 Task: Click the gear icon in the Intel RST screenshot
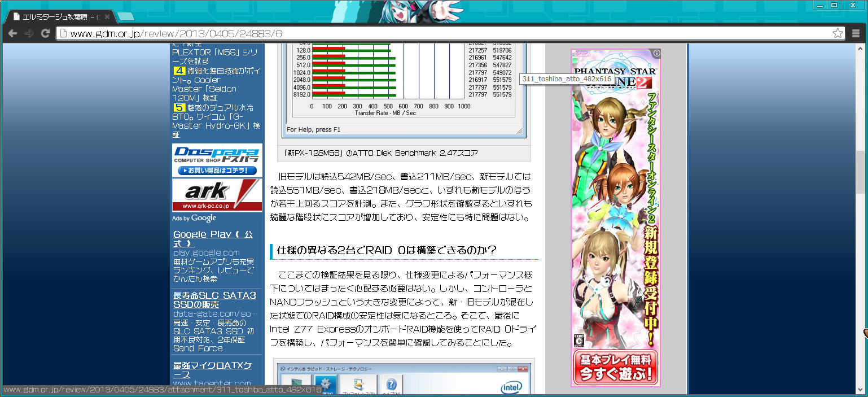pyautogui.click(x=326, y=384)
